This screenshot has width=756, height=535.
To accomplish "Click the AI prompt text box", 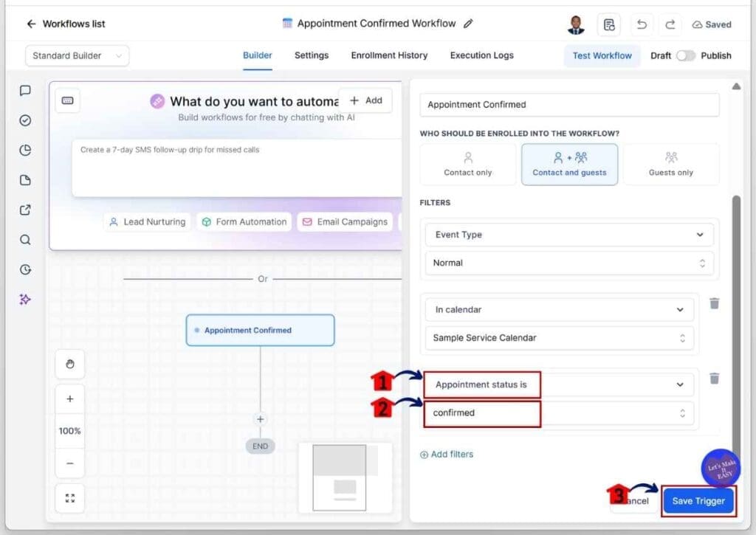I will click(237, 168).
